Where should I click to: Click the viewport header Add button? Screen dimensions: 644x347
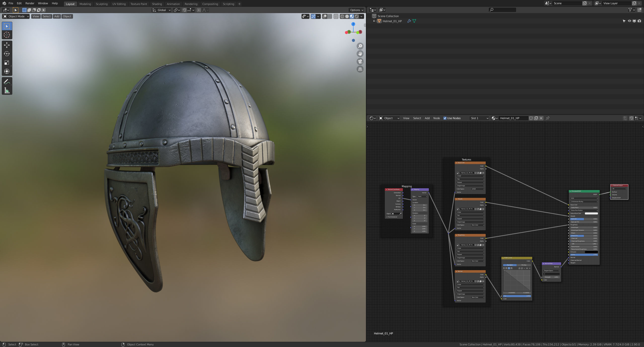click(x=57, y=16)
